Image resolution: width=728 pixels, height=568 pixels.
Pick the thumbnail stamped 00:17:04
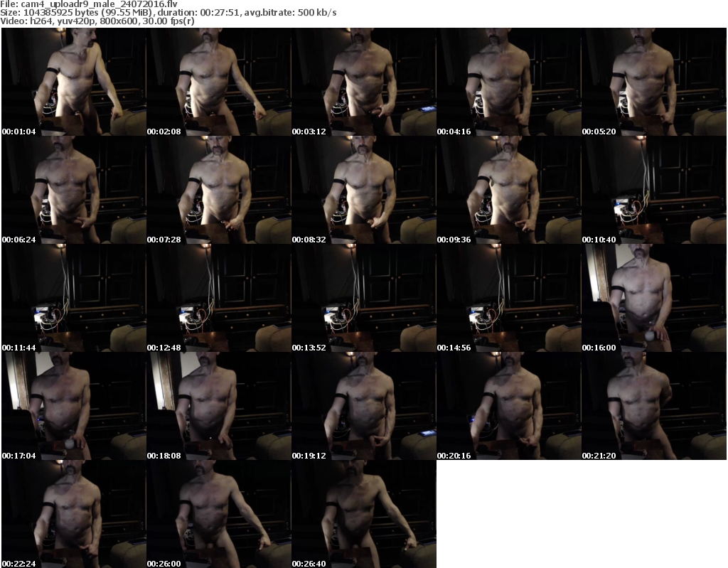(x=74, y=406)
